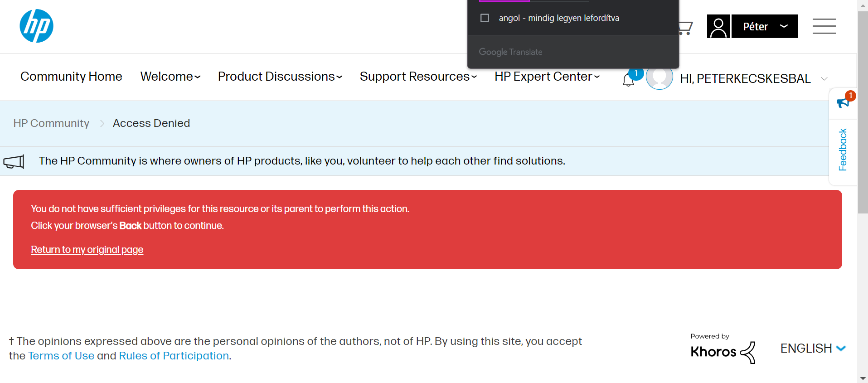
Task: Go to Community Home
Action: click(71, 77)
